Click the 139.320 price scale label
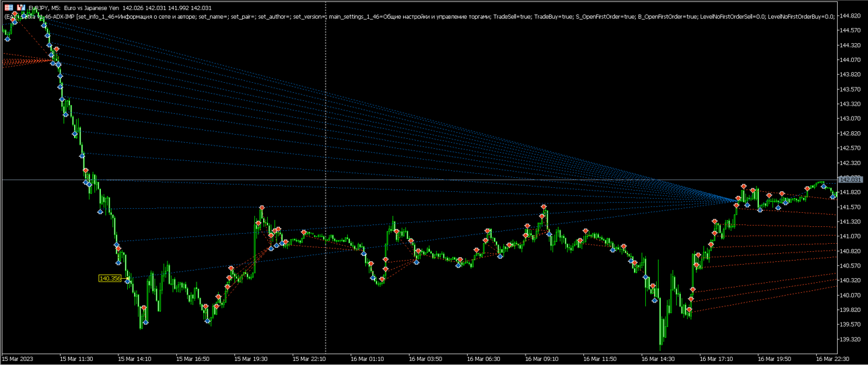868x365 pixels. click(851, 339)
